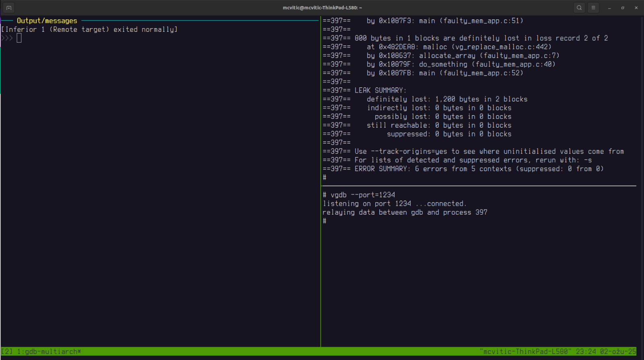Minimize the terminal window

pyautogui.click(x=609, y=8)
